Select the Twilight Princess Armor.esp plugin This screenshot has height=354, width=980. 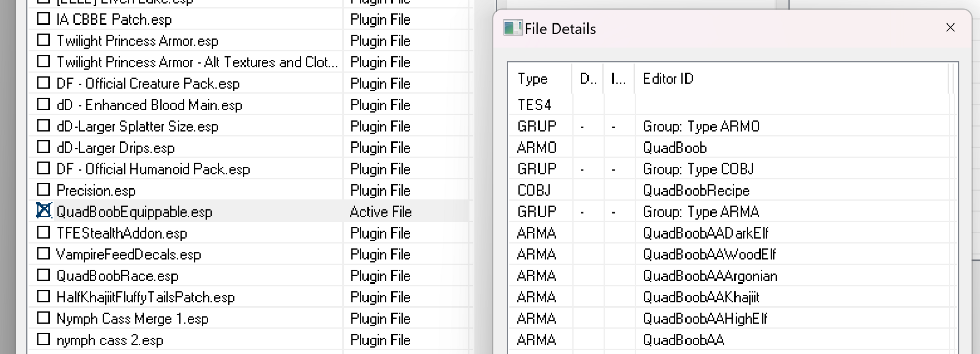click(137, 41)
